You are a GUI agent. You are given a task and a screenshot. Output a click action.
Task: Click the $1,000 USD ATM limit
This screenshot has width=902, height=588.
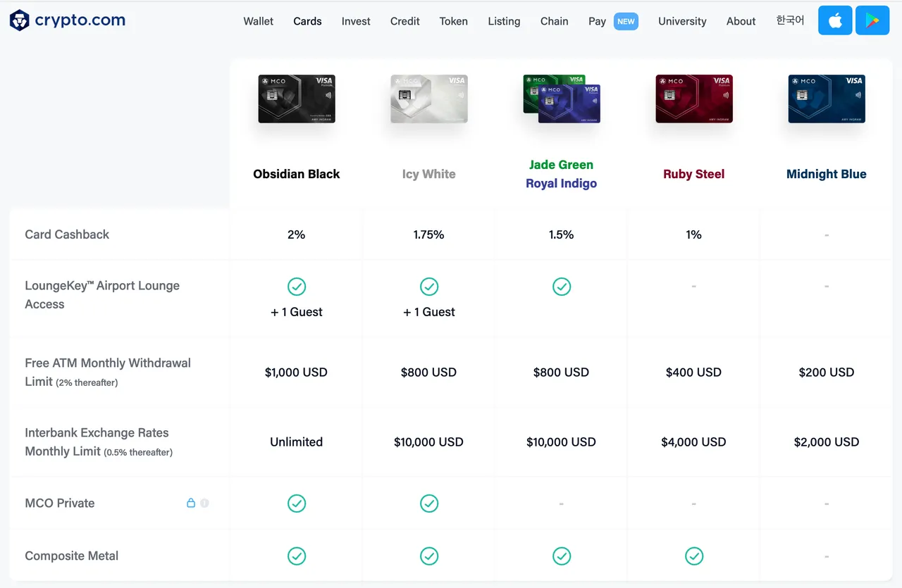[x=297, y=373]
